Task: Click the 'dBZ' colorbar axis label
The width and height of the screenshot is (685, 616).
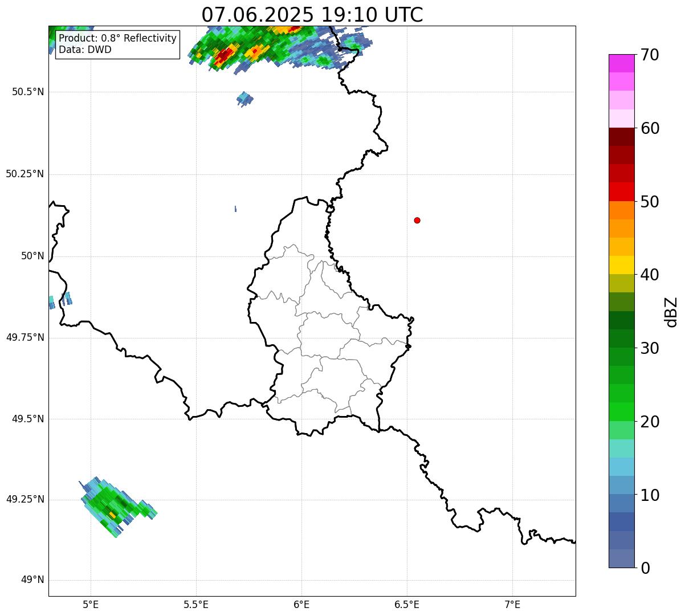Action: pyautogui.click(x=671, y=311)
